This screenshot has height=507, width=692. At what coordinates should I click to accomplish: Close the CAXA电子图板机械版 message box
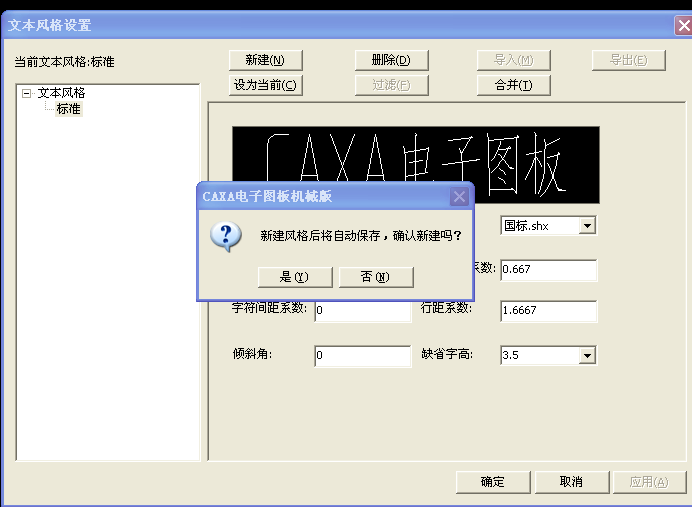pyautogui.click(x=459, y=196)
